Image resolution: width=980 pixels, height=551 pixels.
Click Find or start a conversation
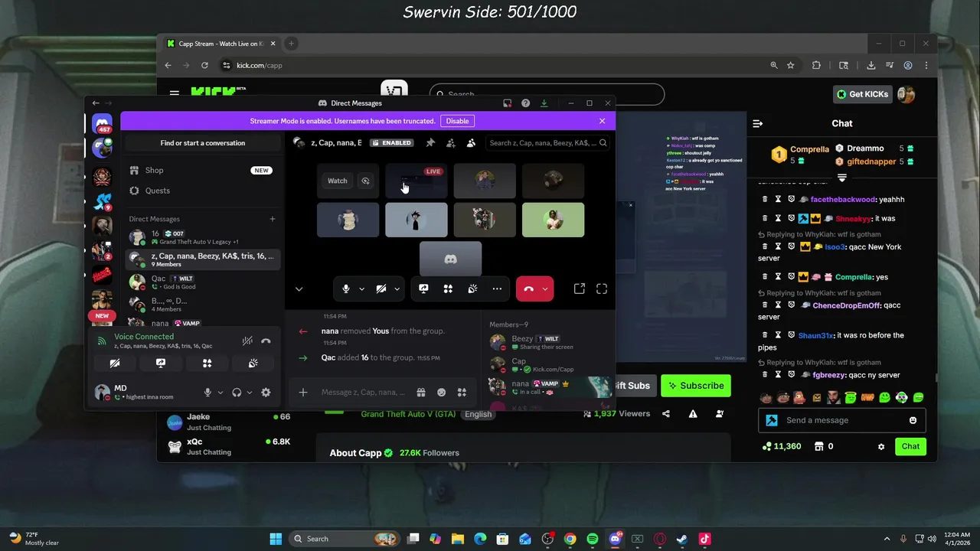tap(203, 143)
